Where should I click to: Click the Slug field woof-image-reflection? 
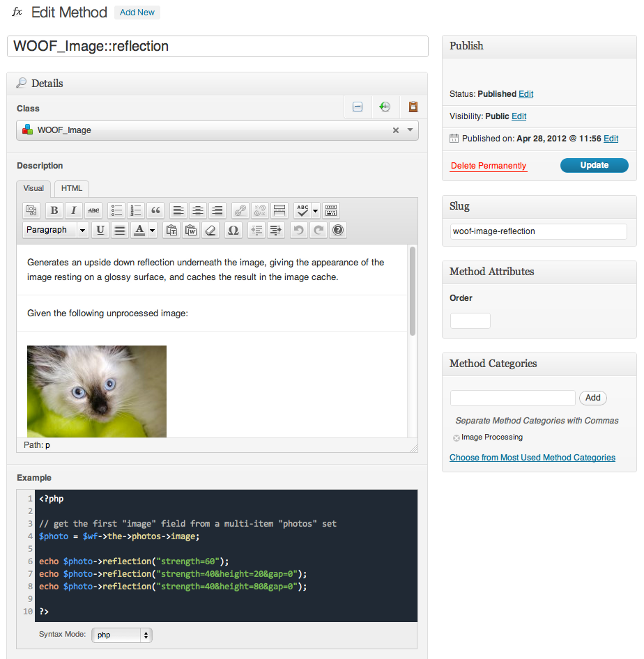pos(538,231)
